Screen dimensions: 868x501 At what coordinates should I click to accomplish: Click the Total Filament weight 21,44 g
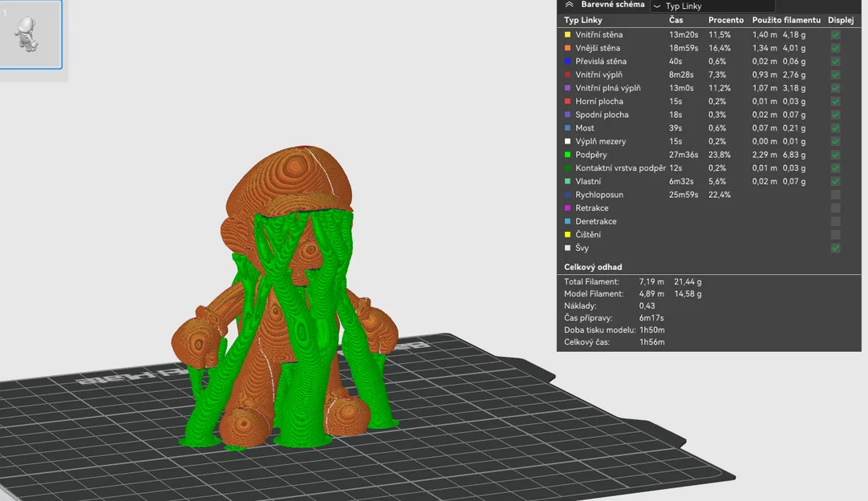click(688, 281)
